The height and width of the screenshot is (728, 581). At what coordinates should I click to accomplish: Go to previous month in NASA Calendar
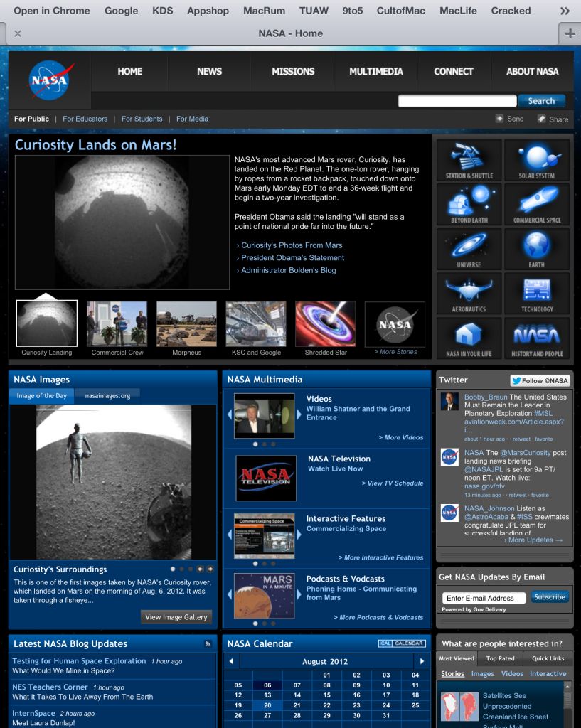point(230,661)
